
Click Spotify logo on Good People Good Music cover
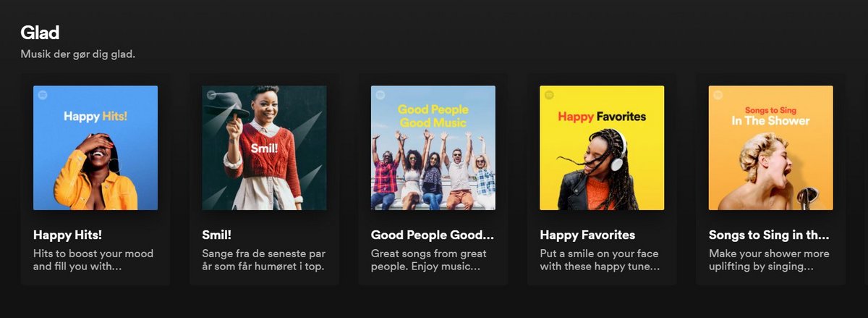pyautogui.click(x=380, y=95)
